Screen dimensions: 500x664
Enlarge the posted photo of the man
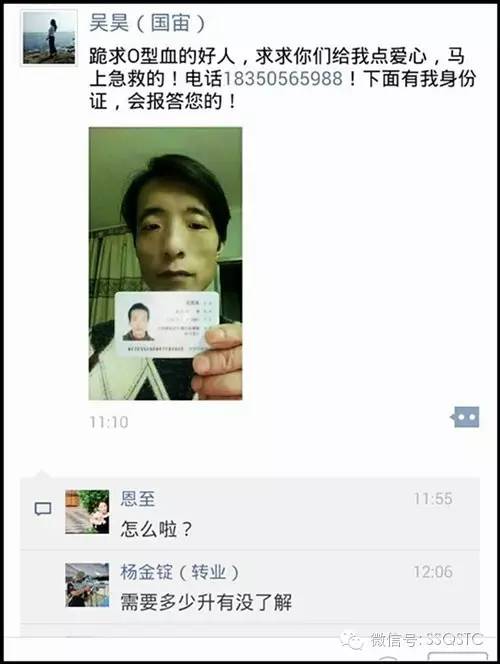[165, 263]
